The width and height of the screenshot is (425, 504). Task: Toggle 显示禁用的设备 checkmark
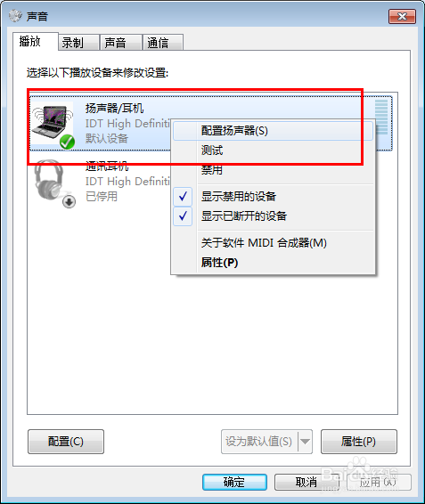pyautogui.click(x=183, y=197)
